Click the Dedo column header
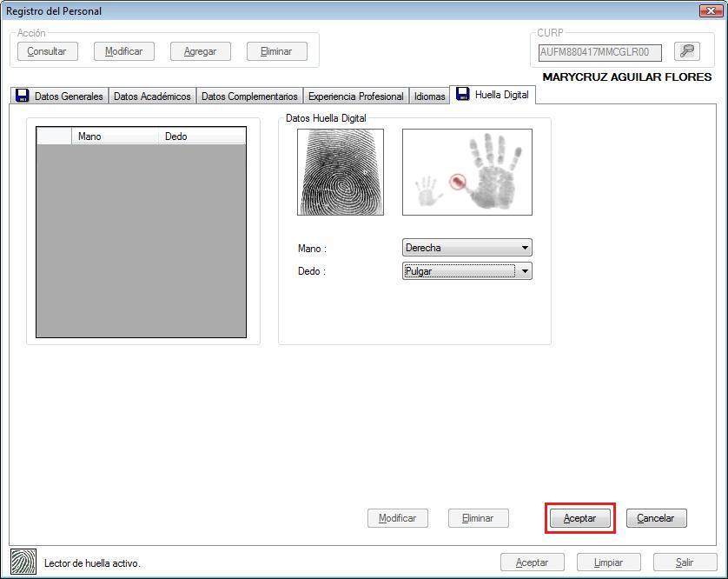 point(202,136)
